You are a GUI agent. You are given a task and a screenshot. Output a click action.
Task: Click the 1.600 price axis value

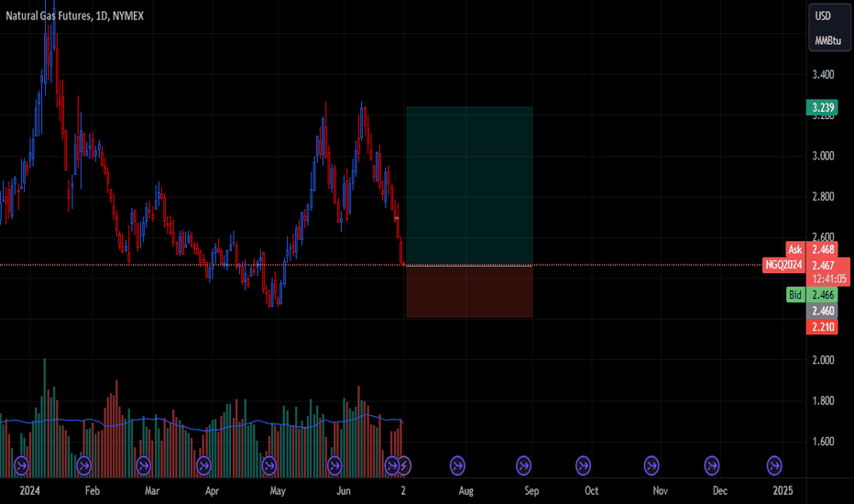[x=823, y=442]
